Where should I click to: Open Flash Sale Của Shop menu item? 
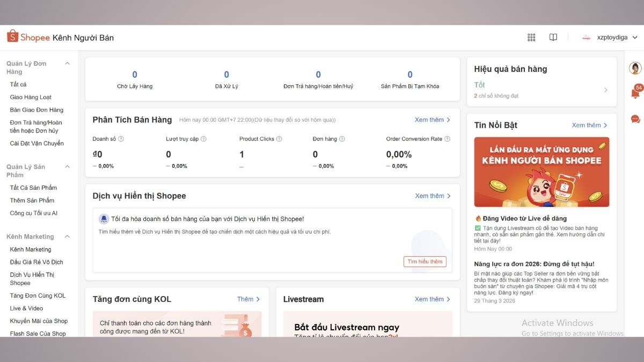pyautogui.click(x=38, y=334)
